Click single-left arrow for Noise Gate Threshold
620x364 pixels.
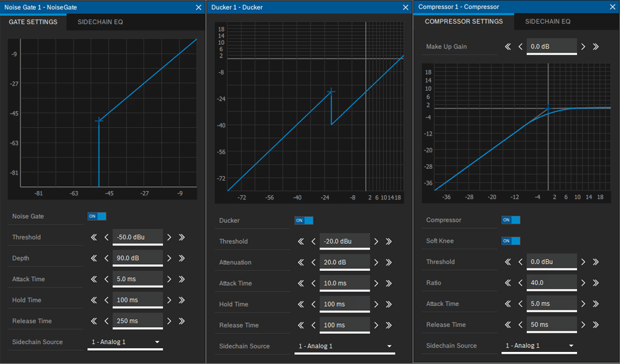tap(107, 237)
